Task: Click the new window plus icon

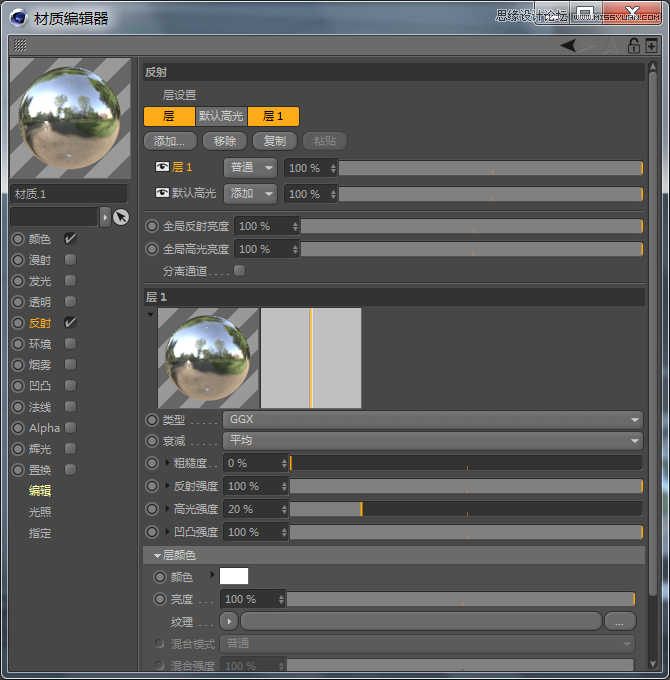Action: point(651,45)
